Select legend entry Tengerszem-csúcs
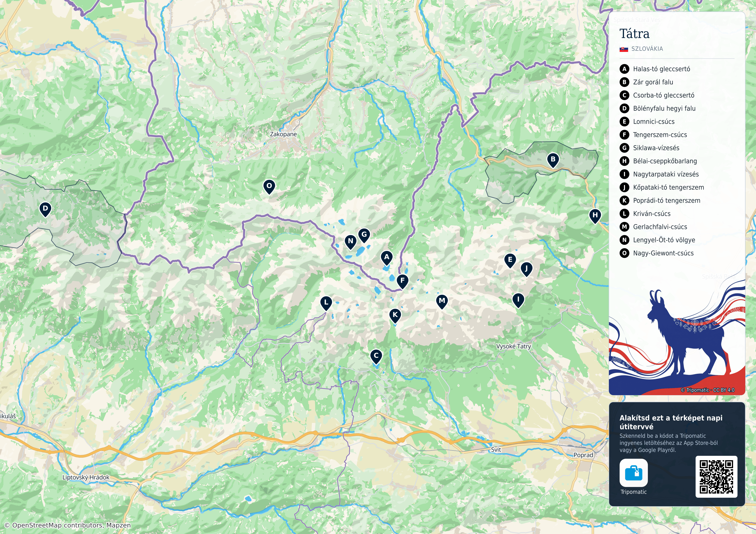Viewport: 756px width, 534px height. pos(653,135)
